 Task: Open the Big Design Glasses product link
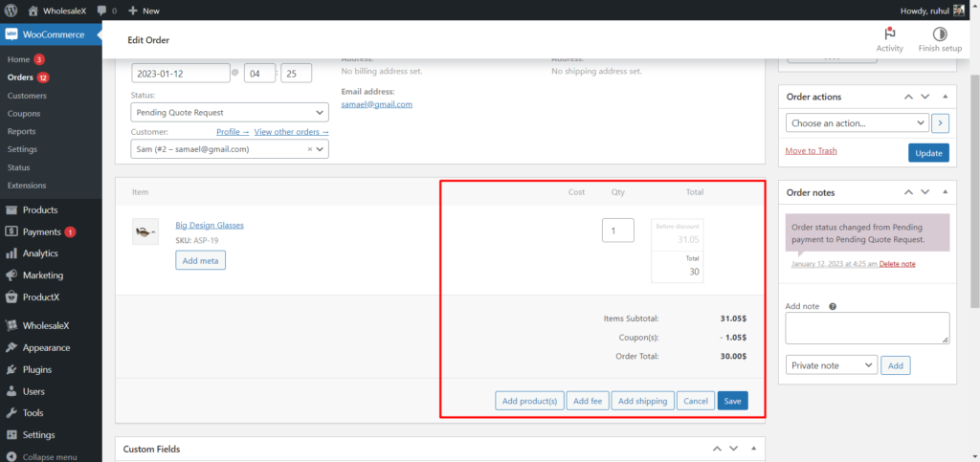210,226
